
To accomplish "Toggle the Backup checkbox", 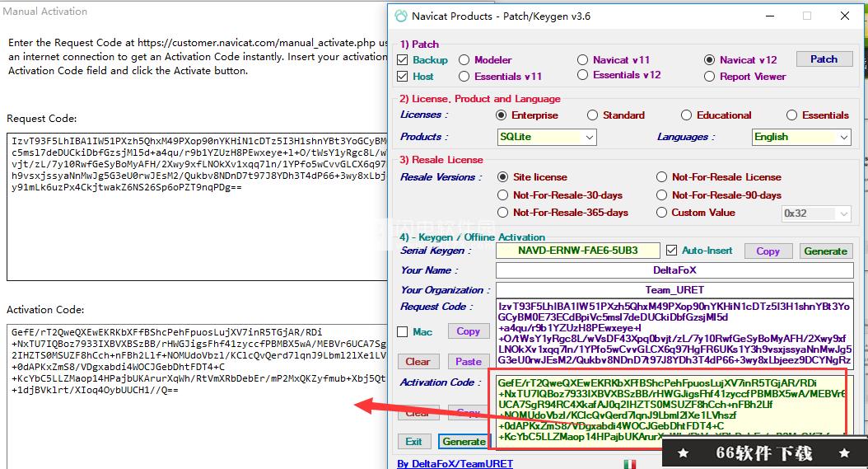I will point(403,60).
